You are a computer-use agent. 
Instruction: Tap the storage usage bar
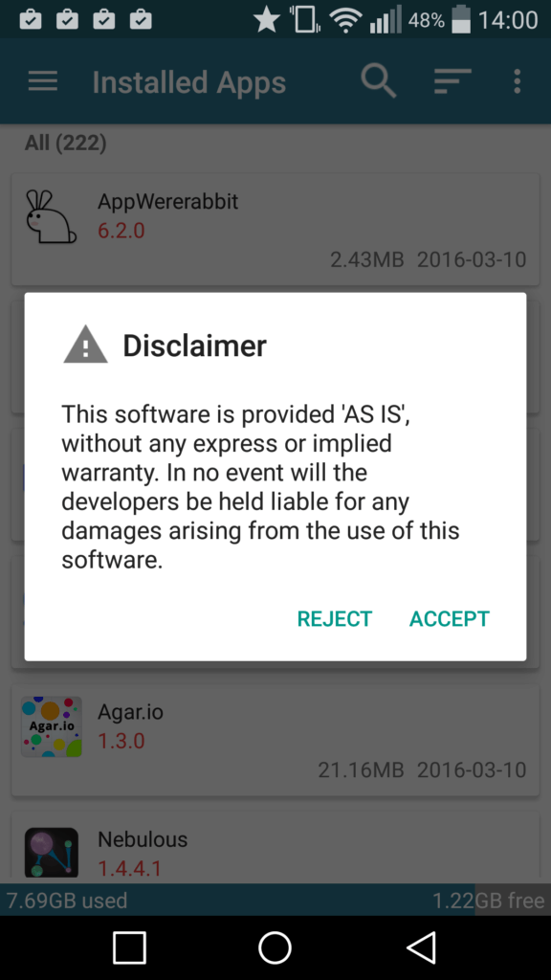pos(275,900)
